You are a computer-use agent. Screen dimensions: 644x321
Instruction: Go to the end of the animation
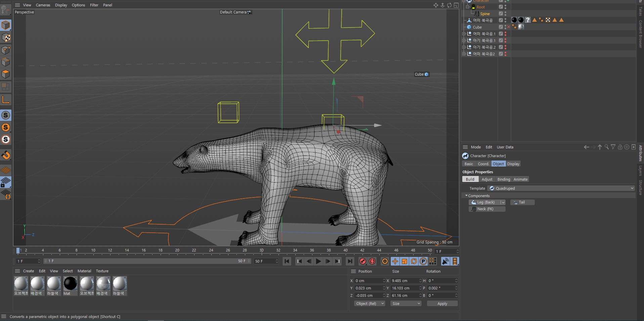[x=350, y=261]
